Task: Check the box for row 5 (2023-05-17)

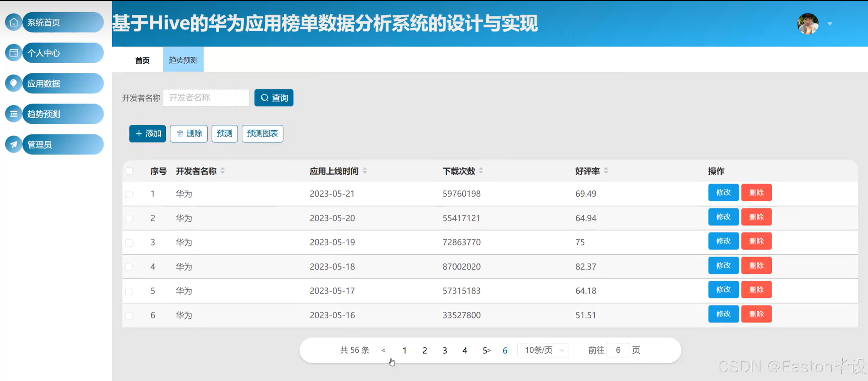Action: (x=129, y=291)
